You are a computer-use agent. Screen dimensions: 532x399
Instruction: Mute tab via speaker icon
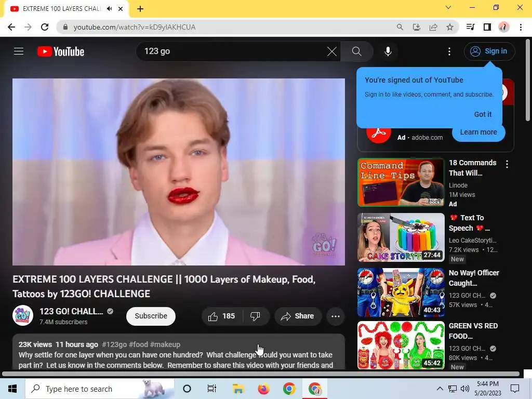point(109,9)
